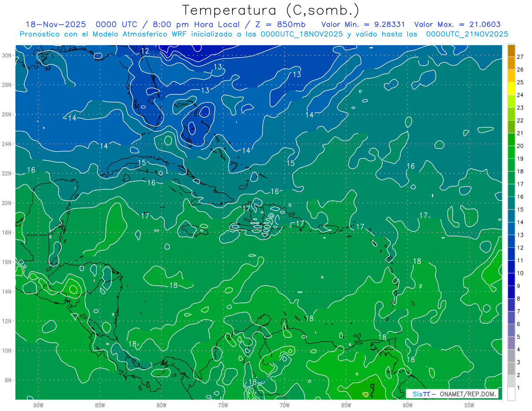This screenshot has height=411, width=532.
Task: Select legend scale value 2
Action: 519,375
